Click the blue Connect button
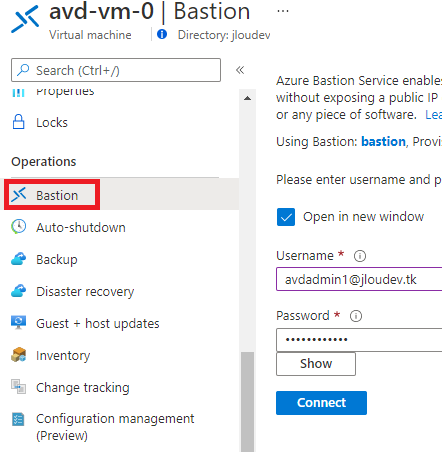 coord(321,403)
